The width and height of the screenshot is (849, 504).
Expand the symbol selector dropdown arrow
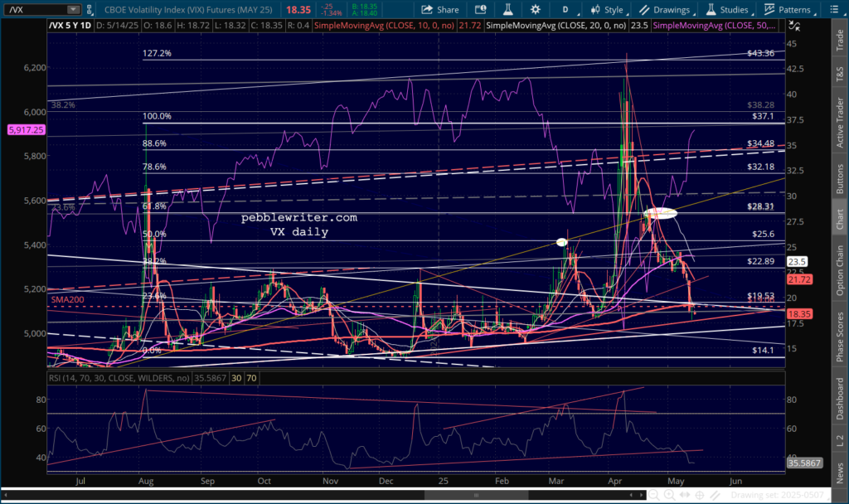point(75,10)
